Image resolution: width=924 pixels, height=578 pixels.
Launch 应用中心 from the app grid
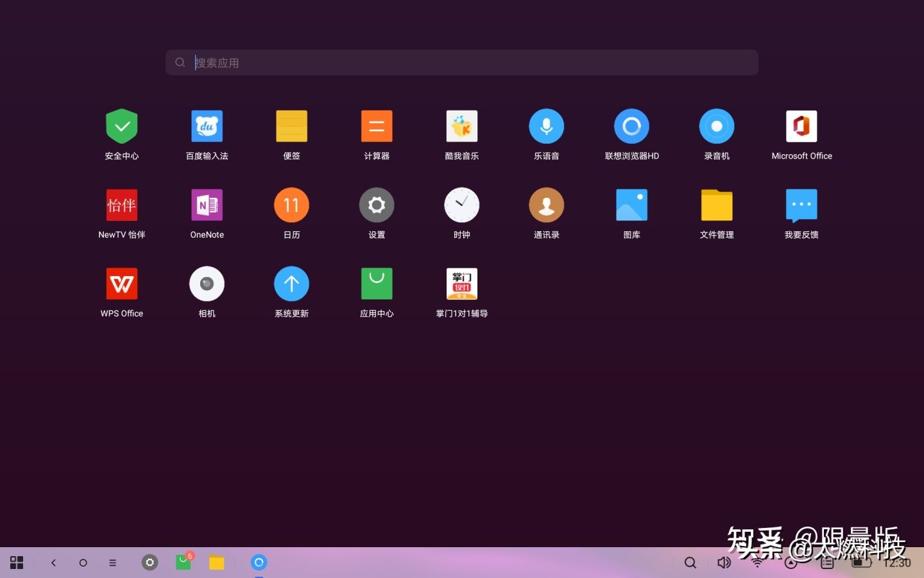tap(377, 284)
